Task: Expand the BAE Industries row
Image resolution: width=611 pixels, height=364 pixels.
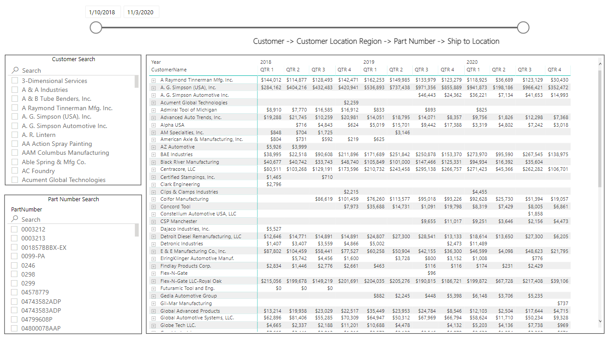Action: (154, 155)
